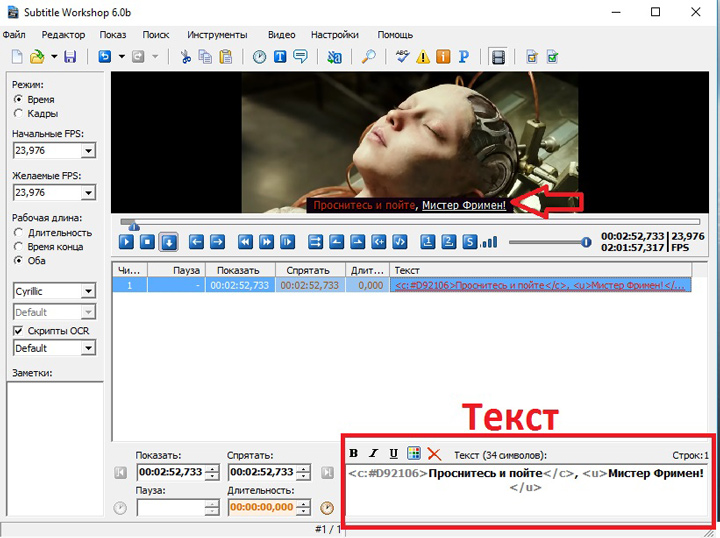Image resolution: width=720 pixels, height=538 pixels.
Task: Open the Cyrillic encoding dropdown
Action: click(x=88, y=291)
